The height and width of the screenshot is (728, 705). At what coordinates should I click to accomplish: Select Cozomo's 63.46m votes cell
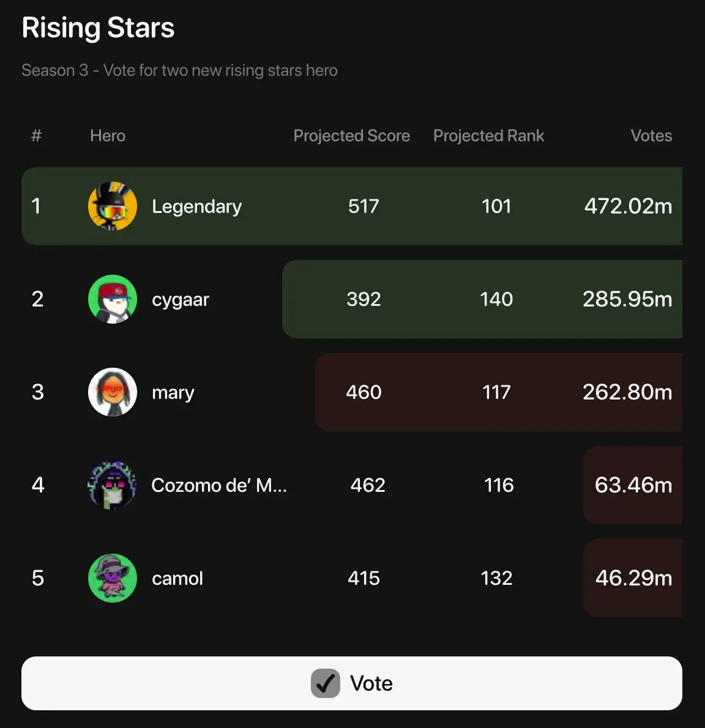[x=633, y=485]
